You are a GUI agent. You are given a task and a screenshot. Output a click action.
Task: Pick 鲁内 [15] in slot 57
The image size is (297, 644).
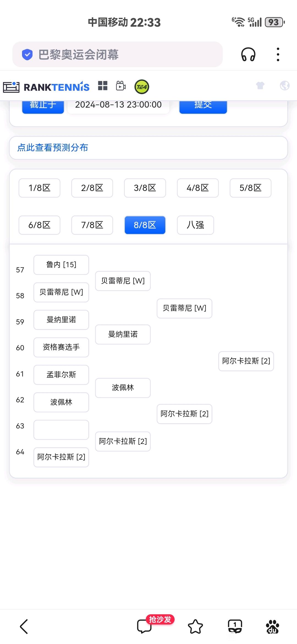(x=61, y=265)
